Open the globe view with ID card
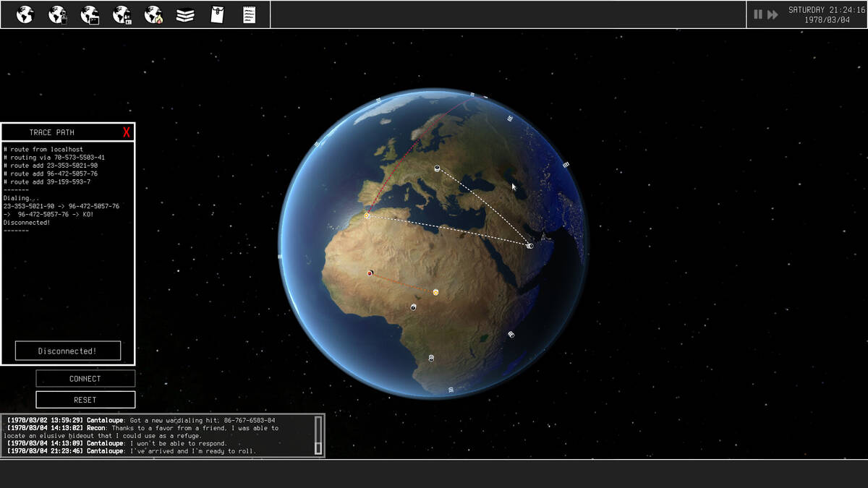The height and width of the screenshot is (488, 868). tap(122, 14)
